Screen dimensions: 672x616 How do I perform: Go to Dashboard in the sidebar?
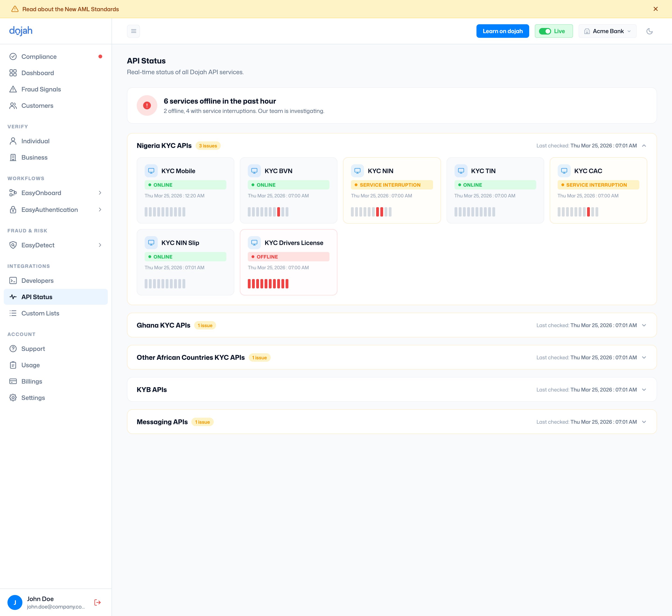coord(56,73)
